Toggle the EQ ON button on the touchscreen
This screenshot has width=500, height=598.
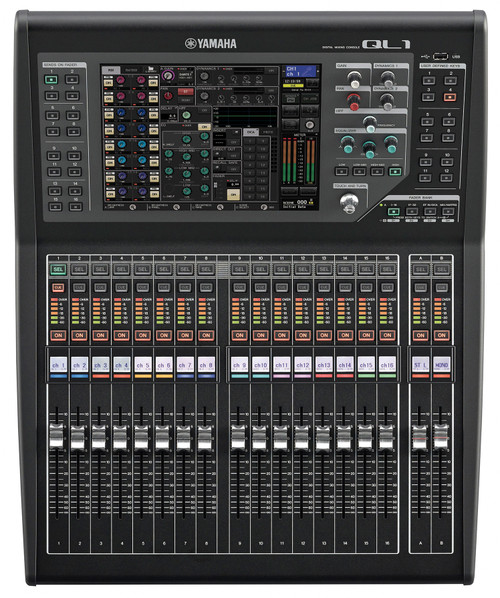click(x=205, y=126)
